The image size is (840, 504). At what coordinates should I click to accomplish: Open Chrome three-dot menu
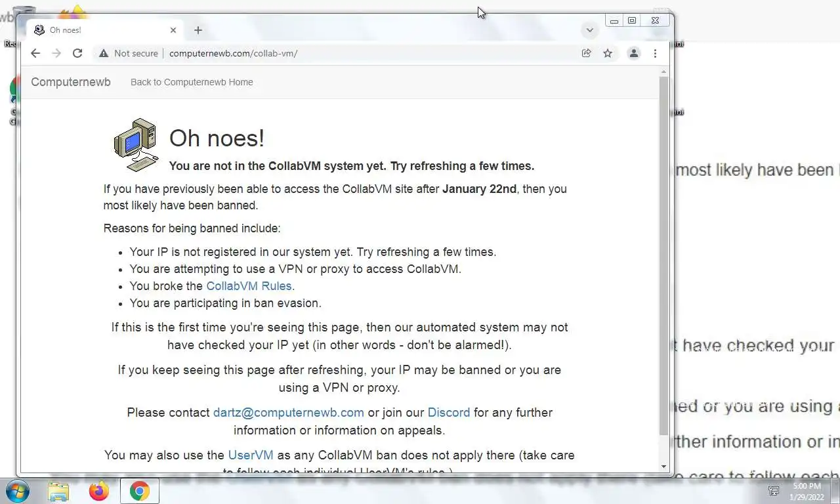click(x=655, y=53)
